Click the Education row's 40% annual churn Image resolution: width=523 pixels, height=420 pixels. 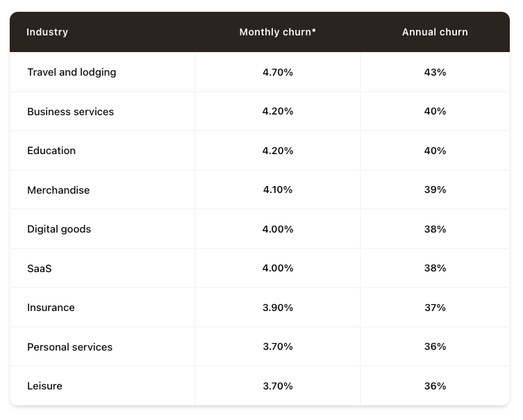(435, 151)
